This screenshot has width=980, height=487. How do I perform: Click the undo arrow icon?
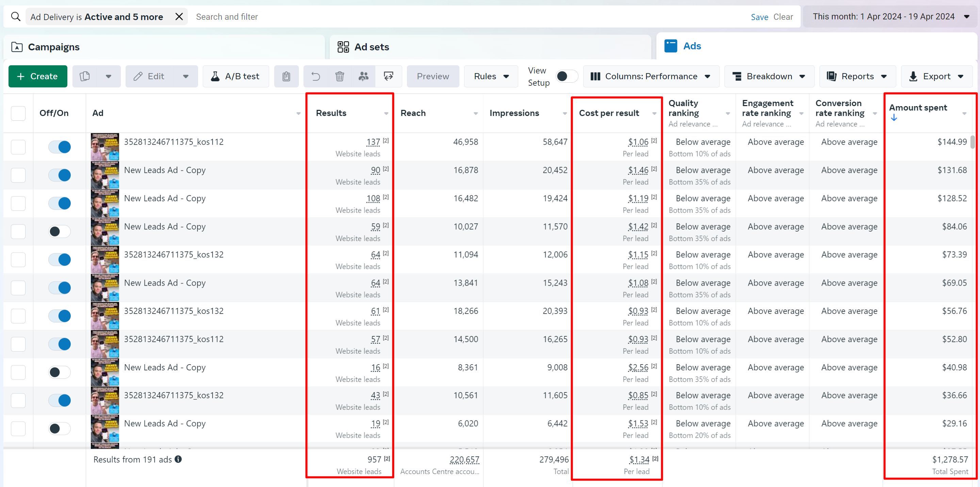316,77
